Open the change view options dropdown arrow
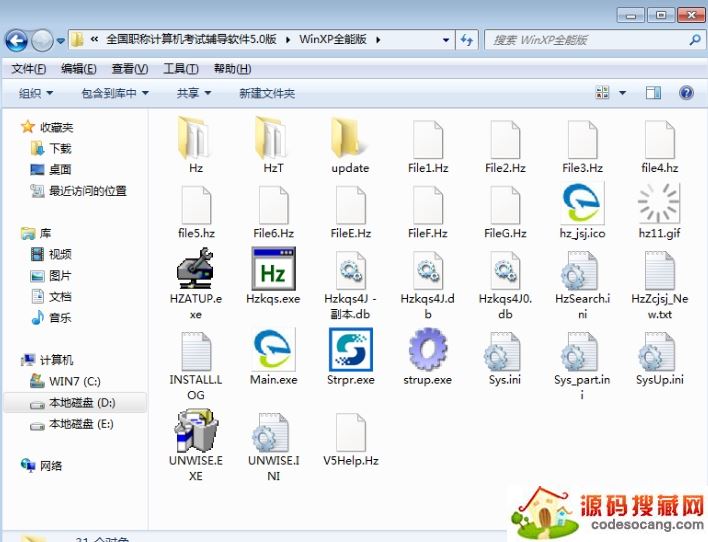708x542 pixels. coord(622,93)
